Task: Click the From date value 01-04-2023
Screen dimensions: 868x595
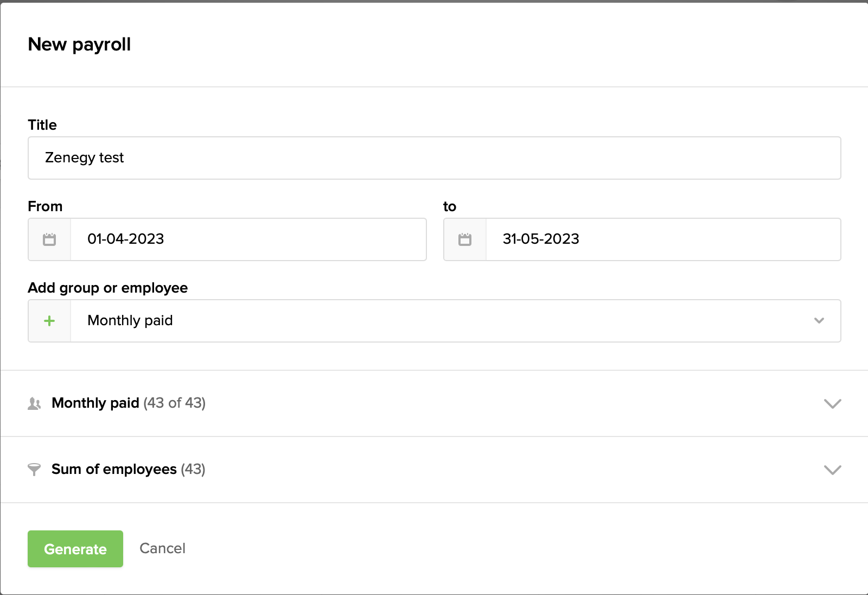Action: [126, 239]
